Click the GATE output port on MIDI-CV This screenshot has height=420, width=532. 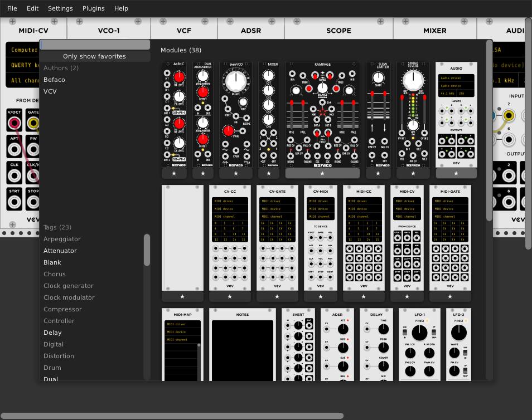[x=33, y=123]
